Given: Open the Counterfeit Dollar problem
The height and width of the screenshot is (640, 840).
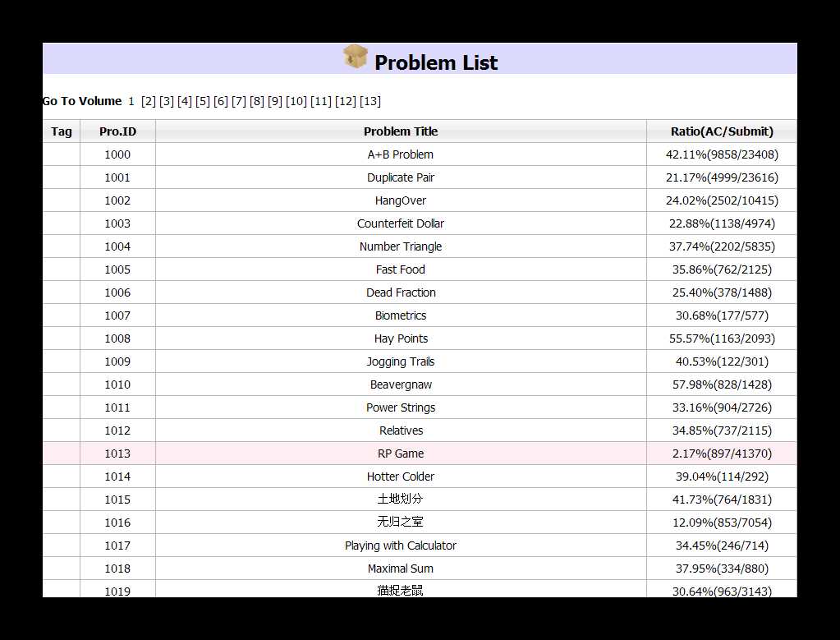Looking at the screenshot, I should pyautogui.click(x=401, y=223).
